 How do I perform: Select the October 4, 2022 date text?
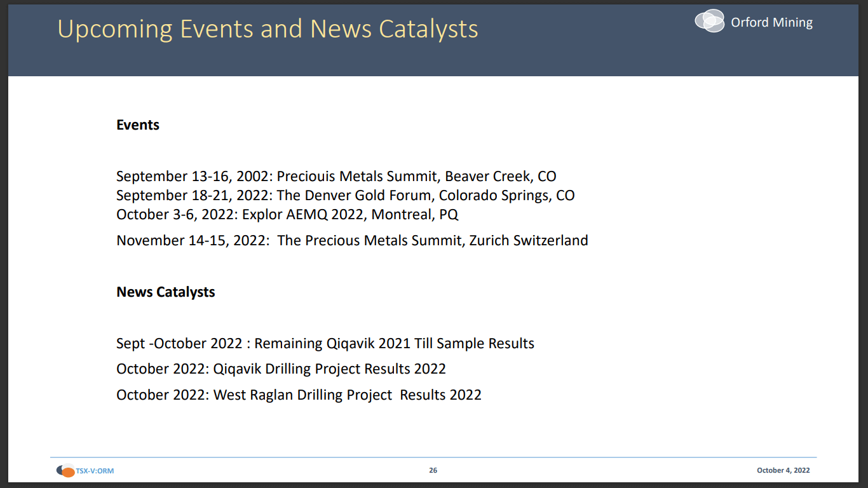tap(783, 470)
